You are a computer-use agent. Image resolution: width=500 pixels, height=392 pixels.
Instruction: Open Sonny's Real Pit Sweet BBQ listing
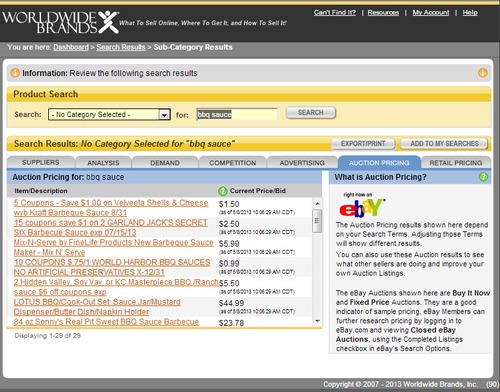(x=106, y=322)
